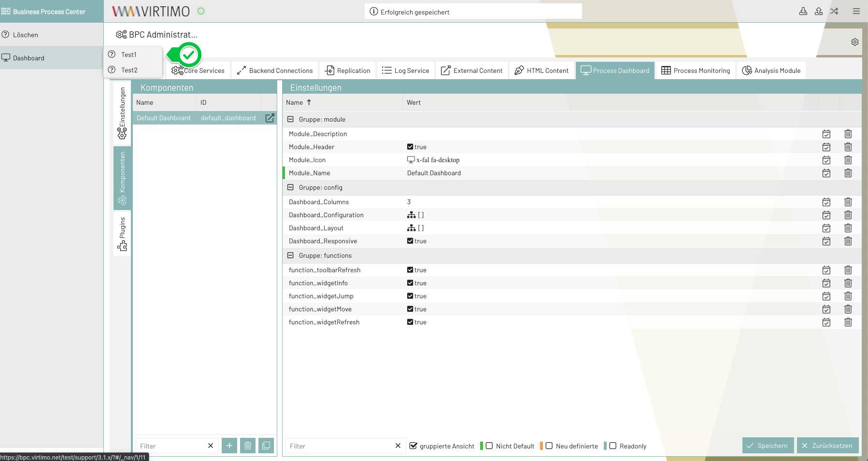
Task: Click the delete component trash icon
Action: coord(248,446)
